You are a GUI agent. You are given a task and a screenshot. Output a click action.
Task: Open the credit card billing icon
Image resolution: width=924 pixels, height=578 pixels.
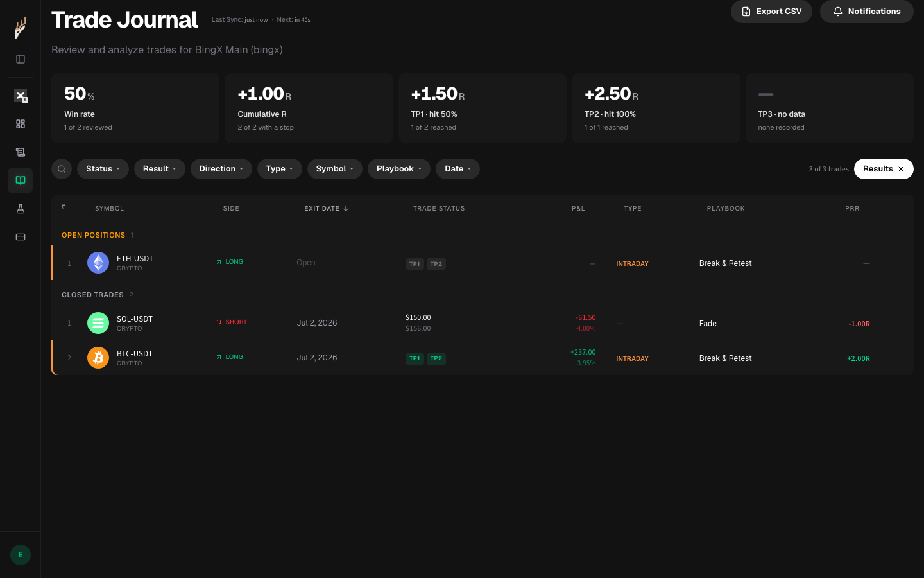click(21, 237)
